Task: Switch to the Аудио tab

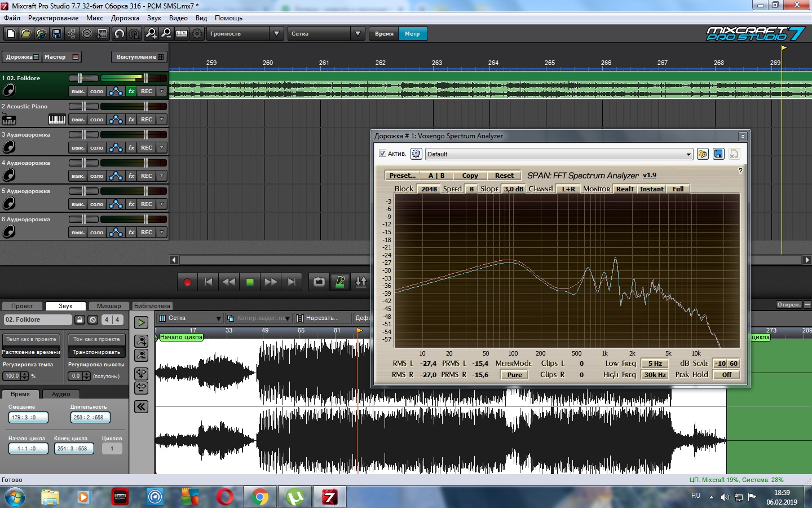Action: pyautogui.click(x=61, y=394)
